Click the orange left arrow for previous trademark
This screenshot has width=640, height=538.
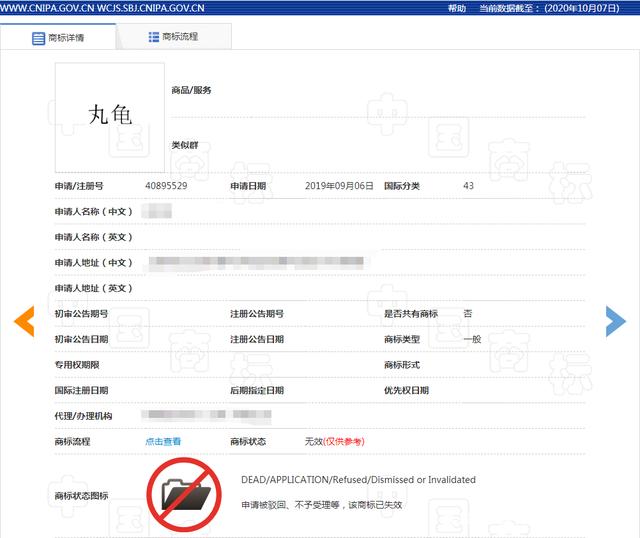[x=24, y=320]
